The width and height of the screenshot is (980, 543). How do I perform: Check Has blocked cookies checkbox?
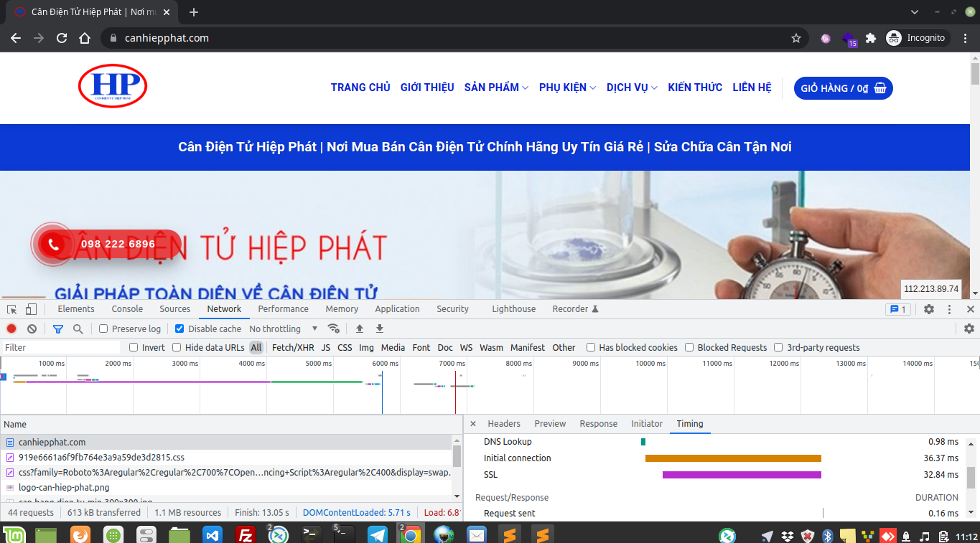coord(591,347)
